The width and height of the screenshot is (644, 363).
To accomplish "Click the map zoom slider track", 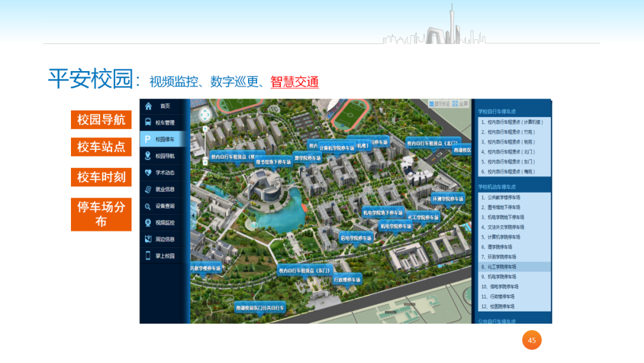I will [205, 144].
